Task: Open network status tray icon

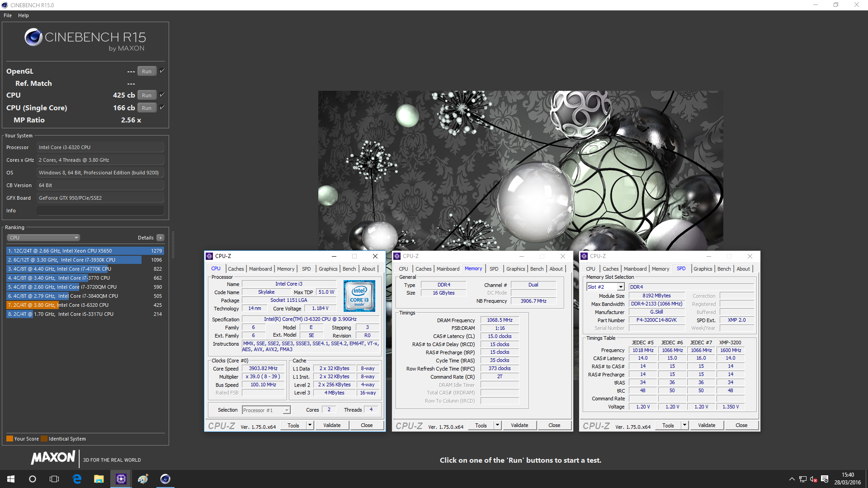Action: click(x=803, y=479)
